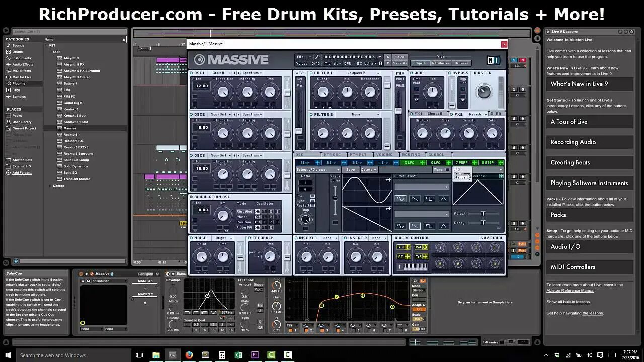Toggle OSC1 on/off power button
Image resolution: width=644 pixels, height=362 pixels.
click(192, 73)
